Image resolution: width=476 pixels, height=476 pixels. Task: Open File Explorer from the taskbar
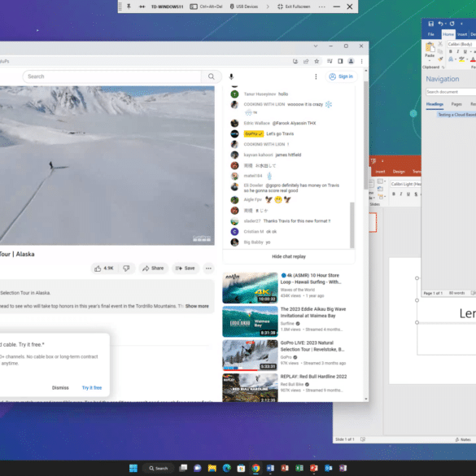pos(212,468)
